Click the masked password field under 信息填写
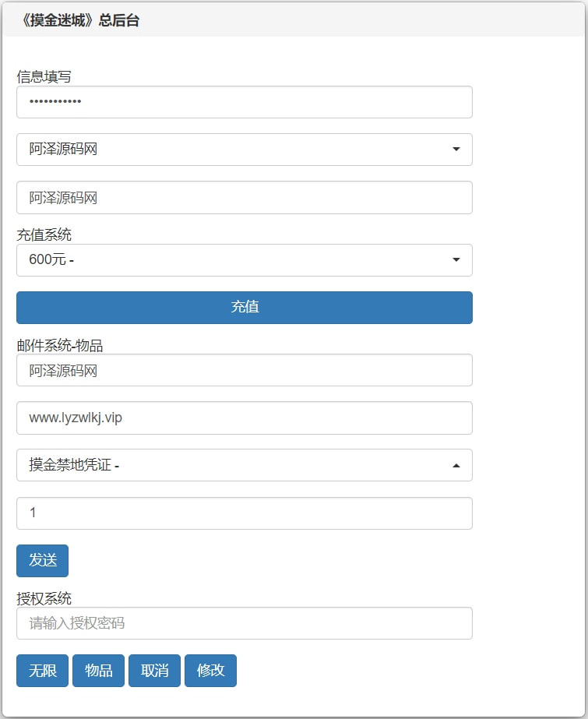588x719 pixels. tap(244, 102)
